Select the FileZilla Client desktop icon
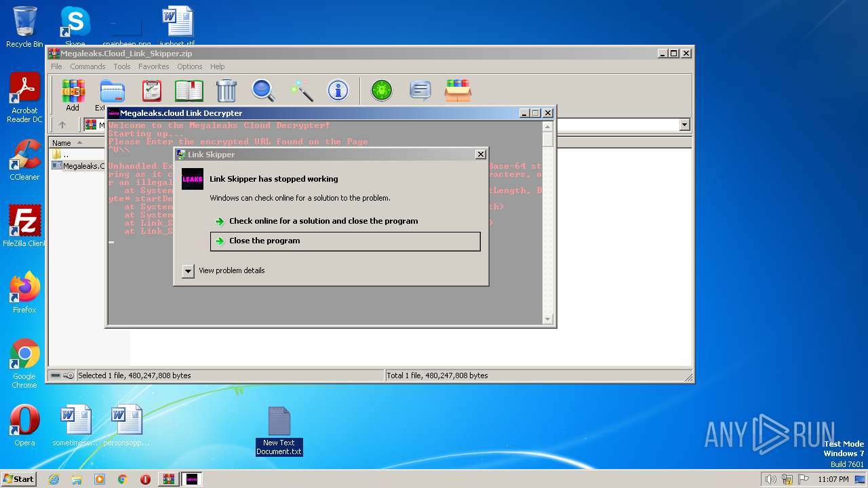The width and height of the screenshot is (868, 488). (24, 226)
